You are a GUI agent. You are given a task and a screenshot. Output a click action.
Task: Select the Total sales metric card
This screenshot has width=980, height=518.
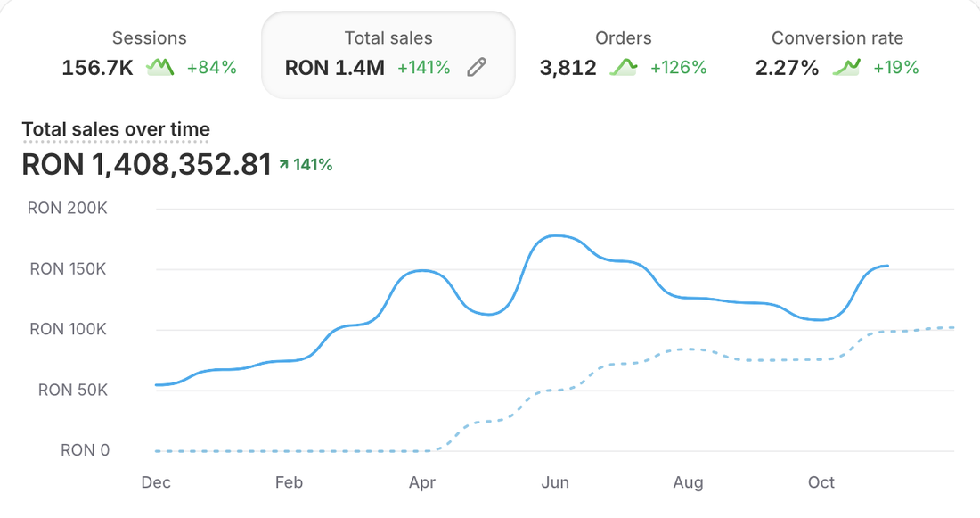point(388,54)
